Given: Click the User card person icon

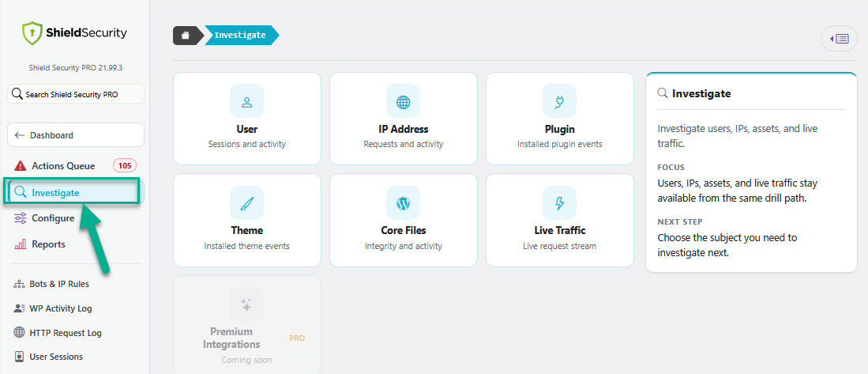Looking at the screenshot, I should [x=247, y=102].
